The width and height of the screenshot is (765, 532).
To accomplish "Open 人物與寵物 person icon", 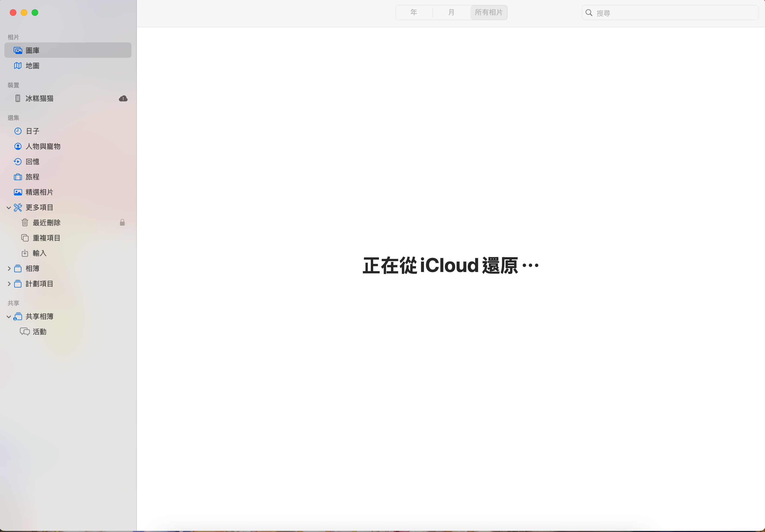I will click(18, 147).
